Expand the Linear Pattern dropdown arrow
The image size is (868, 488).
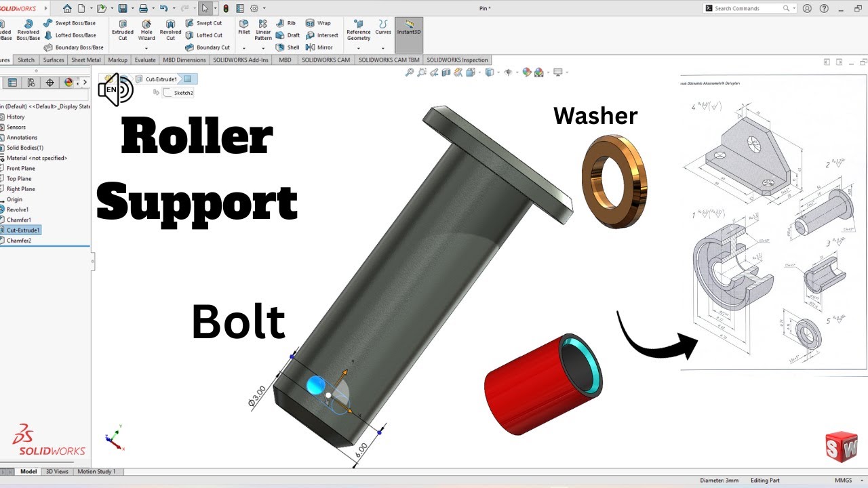point(263,48)
